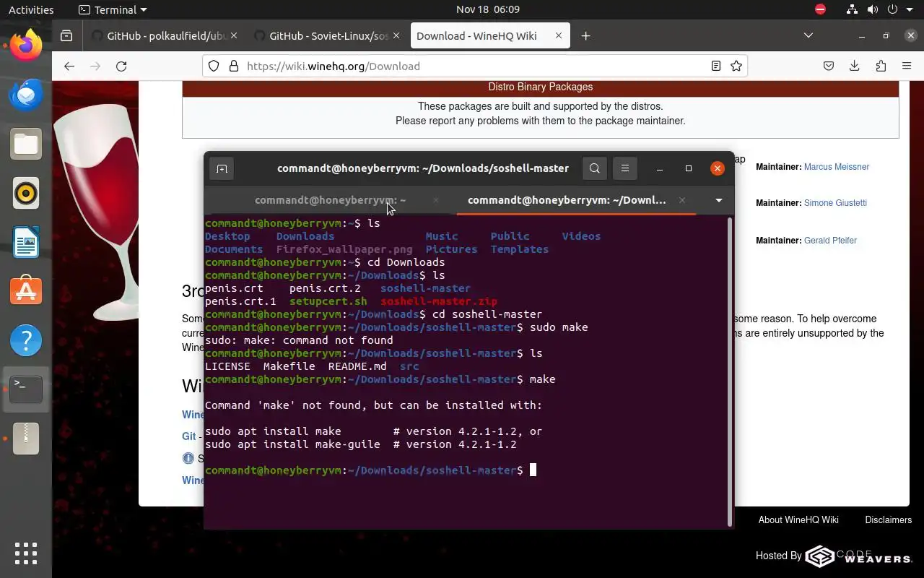Switch to the polkaulfield GitHub tab
The height and width of the screenshot is (578, 924).
click(x=167, y=35)
